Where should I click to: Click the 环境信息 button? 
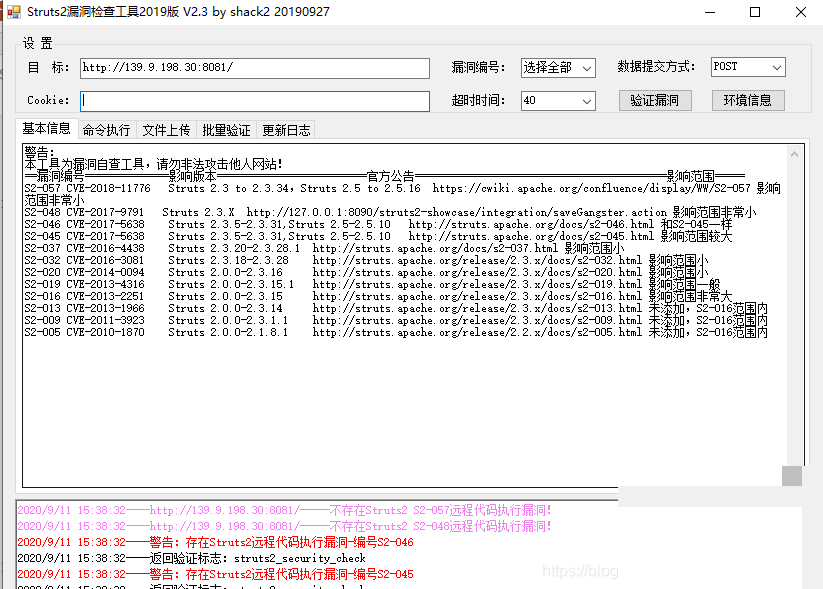748,100
